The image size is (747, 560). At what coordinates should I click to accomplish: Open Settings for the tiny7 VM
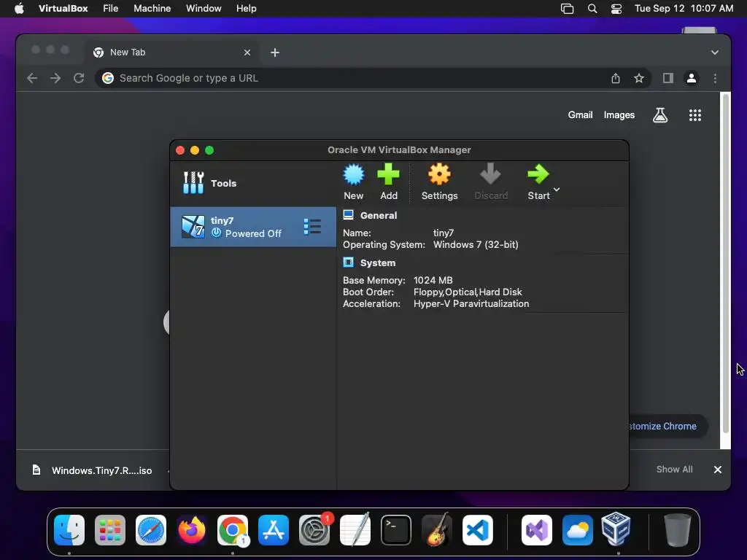[x=439, y=182]
